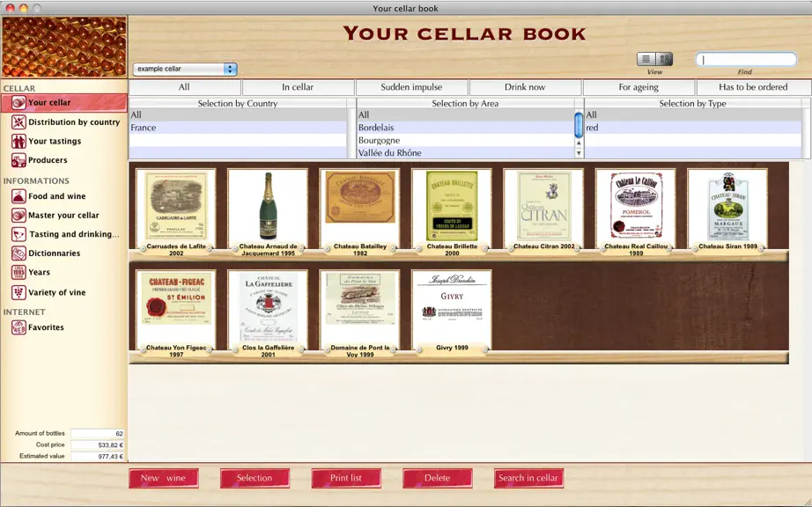Open Carruades de Lafite 2002 label
Screen dimensions: 812x507
pyautogui.click(x=176, y=209)
